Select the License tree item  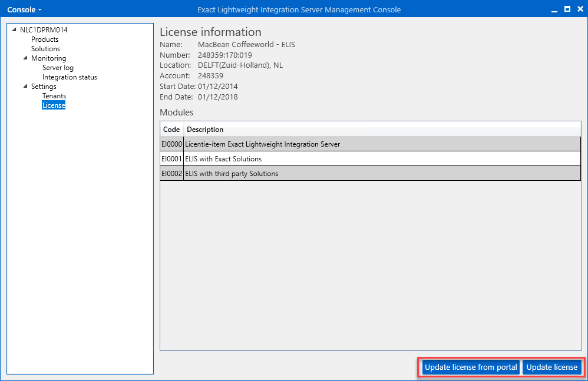pos(54,105)
